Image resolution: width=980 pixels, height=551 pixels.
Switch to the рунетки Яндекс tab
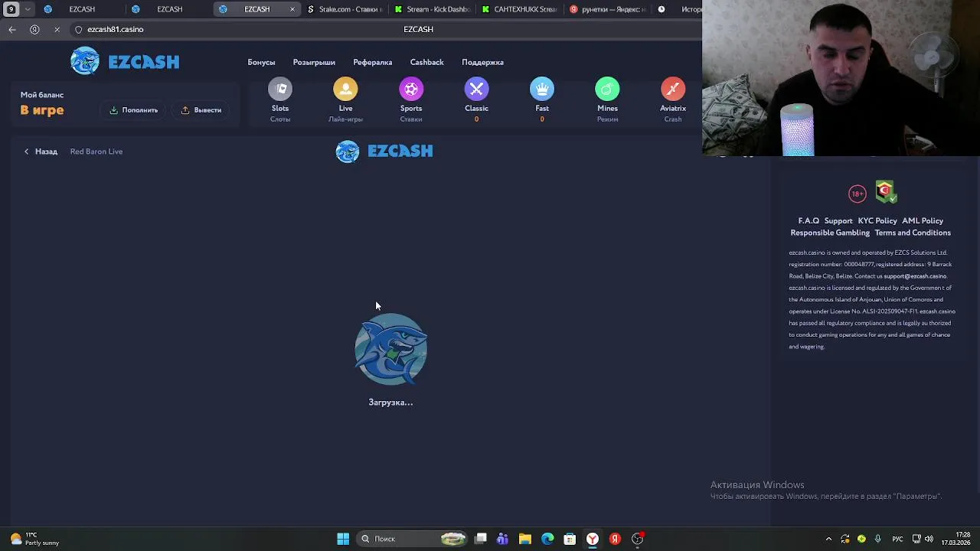coord(607,9)
